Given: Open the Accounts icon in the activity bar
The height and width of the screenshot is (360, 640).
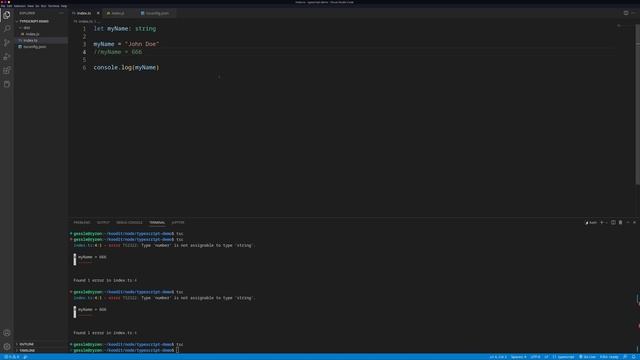Looking at the screenshot, I should 7,333.
